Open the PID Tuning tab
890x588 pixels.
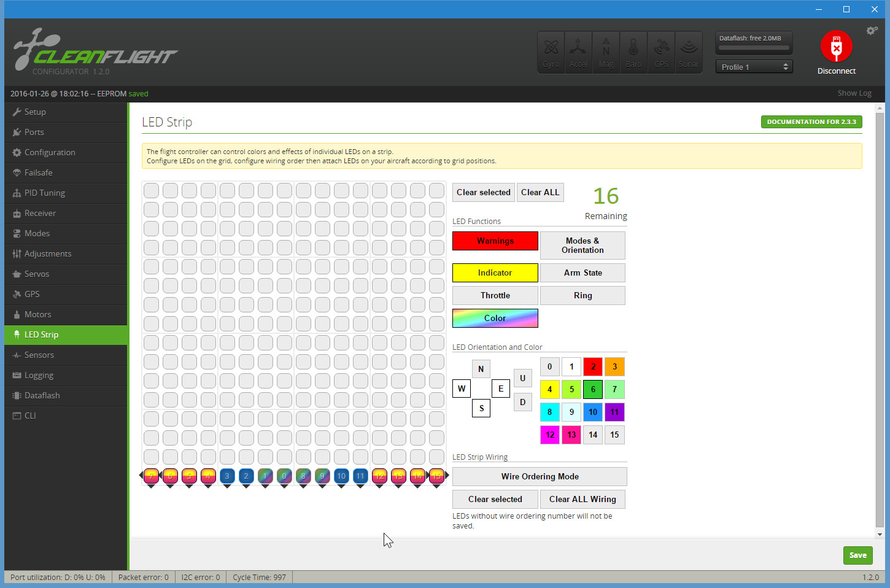[x=66, y=193]
